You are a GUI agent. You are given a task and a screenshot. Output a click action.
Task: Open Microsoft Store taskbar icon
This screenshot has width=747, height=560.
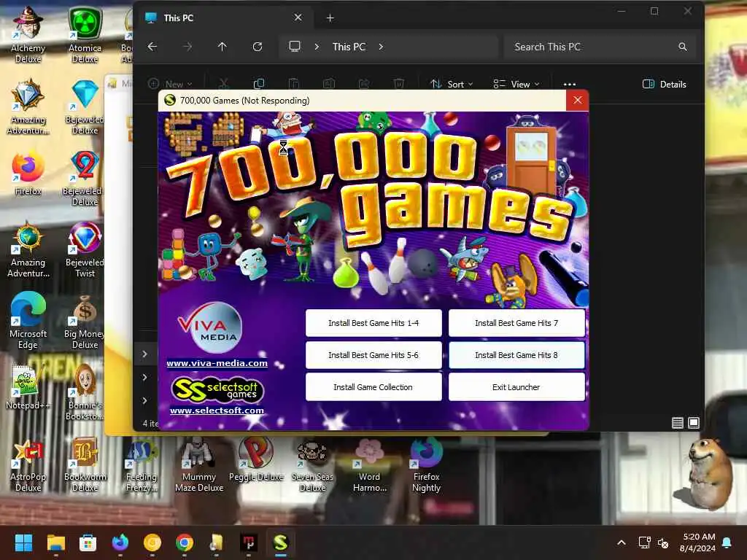coord(88,542)
